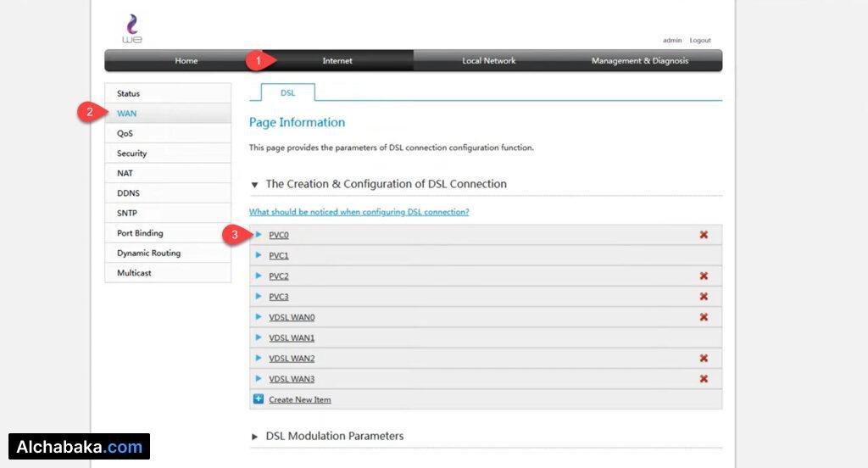The width and height of the screenshot is (868, 468).
Task: Expand the VDSL WAN1 row arrow
Action: pos(259,337)
